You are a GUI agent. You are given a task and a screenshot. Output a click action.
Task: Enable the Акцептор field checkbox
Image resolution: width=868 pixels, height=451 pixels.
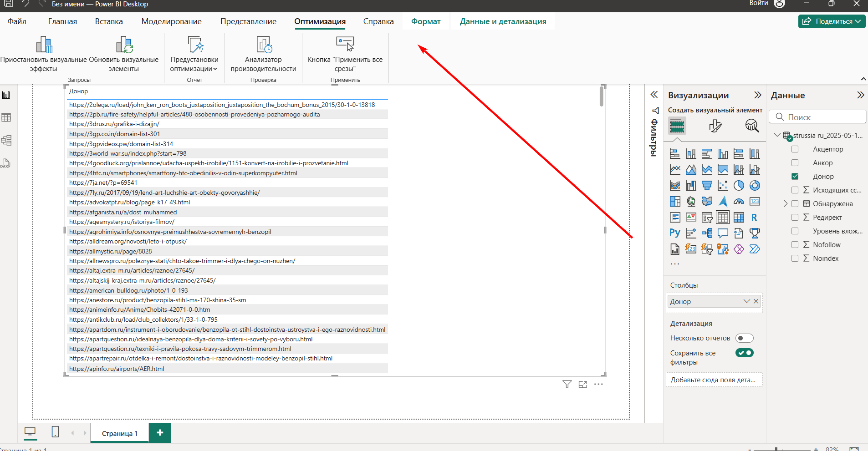[x=795, y=149]
